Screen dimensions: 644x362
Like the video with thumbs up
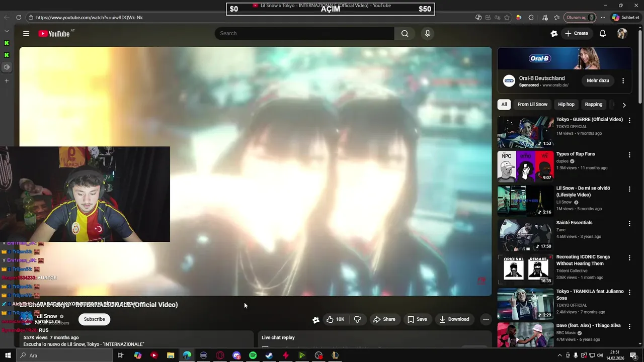coord(335,319)
